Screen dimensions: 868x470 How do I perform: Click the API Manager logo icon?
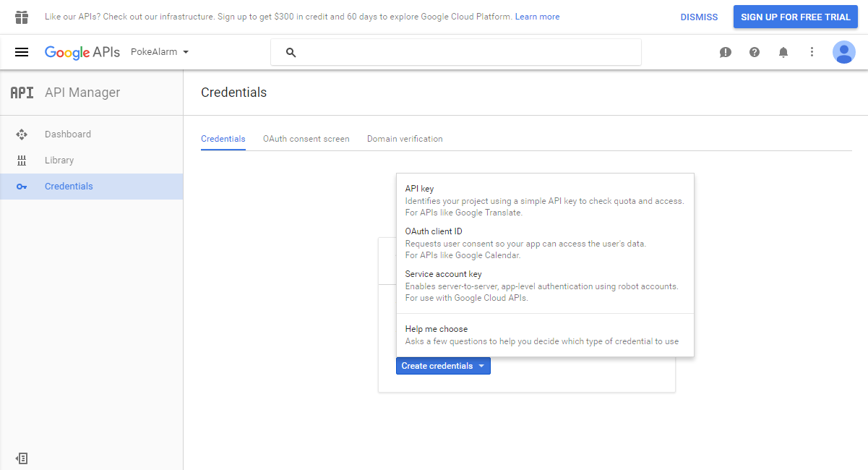(x=22, y=93)
